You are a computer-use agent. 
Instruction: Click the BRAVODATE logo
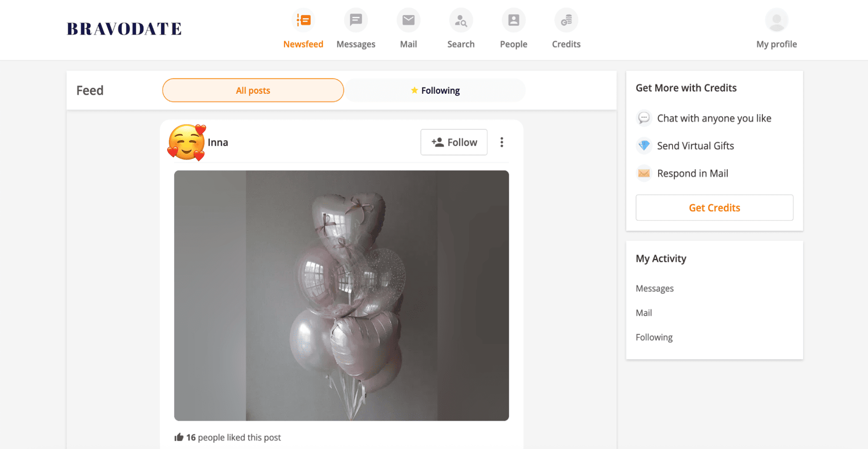pyautogui.click(x=123, y=29)
